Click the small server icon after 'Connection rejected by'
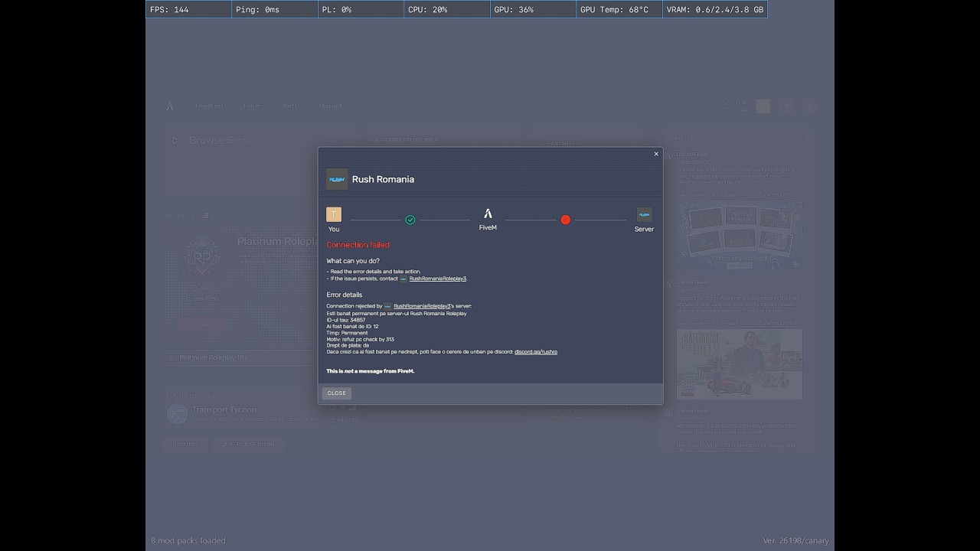 (387, 306)
